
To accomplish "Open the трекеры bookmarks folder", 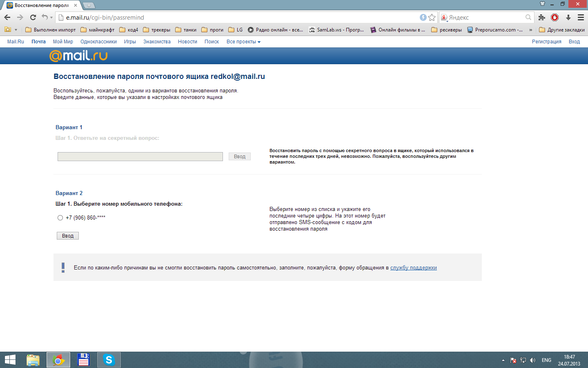I will pos(156,30).
